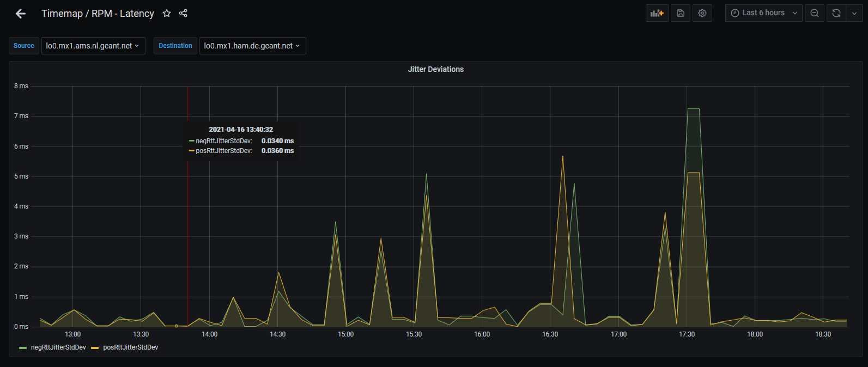The width and height of the screenshot is (868, 367).
Task: Click tooltip timestamp 2021-04-16 13:40:32
Action: tap(241, 130)
